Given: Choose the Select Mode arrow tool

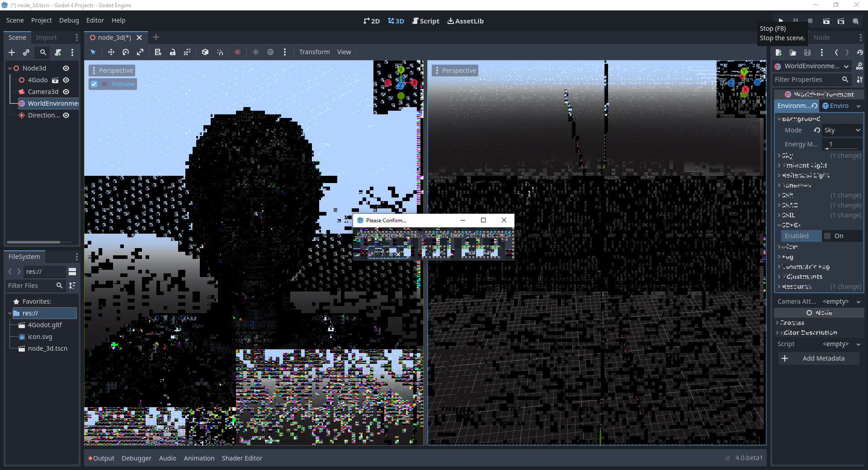Looking at the screenshot, I should [x=93, y=52].
